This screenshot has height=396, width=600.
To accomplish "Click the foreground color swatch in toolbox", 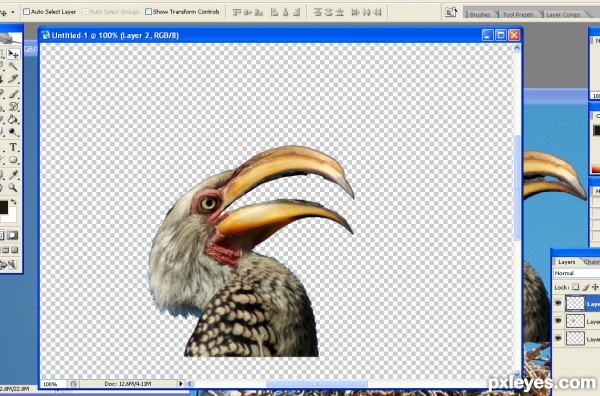I will 3,207.
